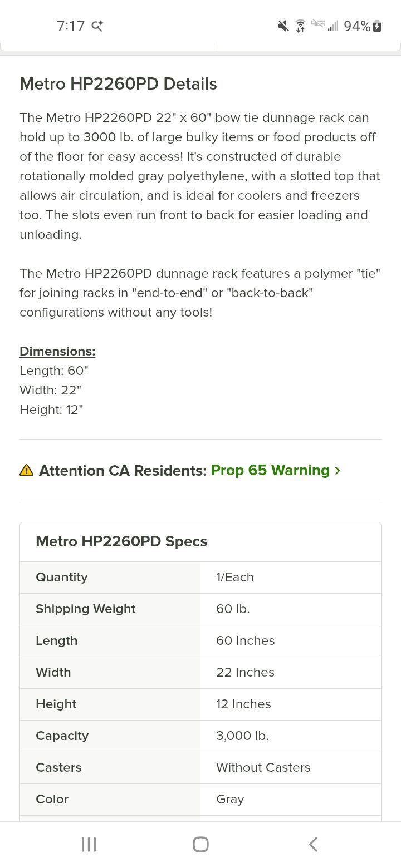Tap the yellow warning triangle icon
This screenshot has width=401, height=868.
pos(26,471)
